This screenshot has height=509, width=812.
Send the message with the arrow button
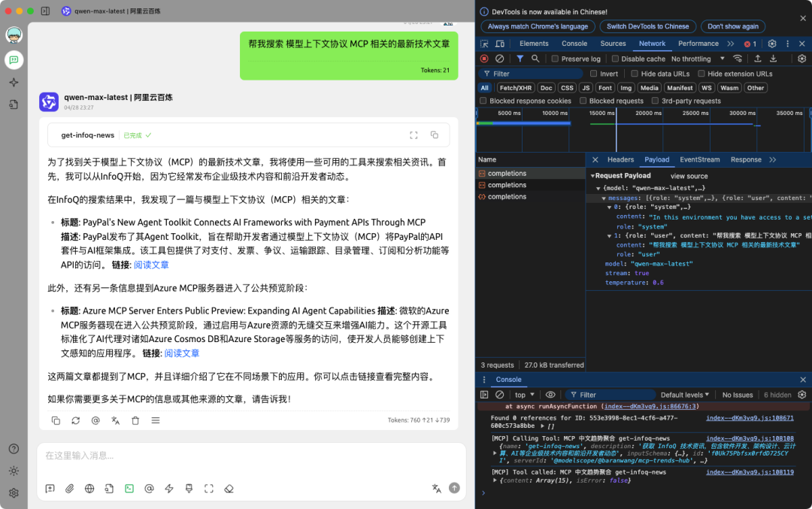[x=454, y=488]
